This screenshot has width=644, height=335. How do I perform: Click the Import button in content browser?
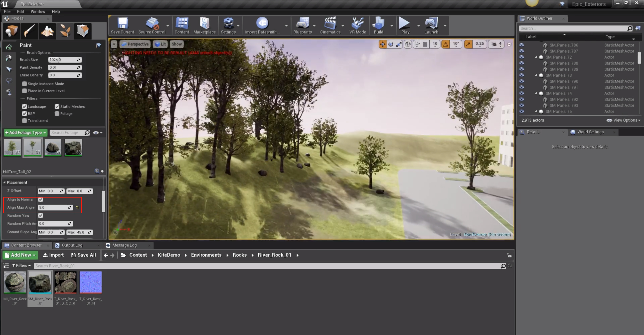(x=53, y=255)
